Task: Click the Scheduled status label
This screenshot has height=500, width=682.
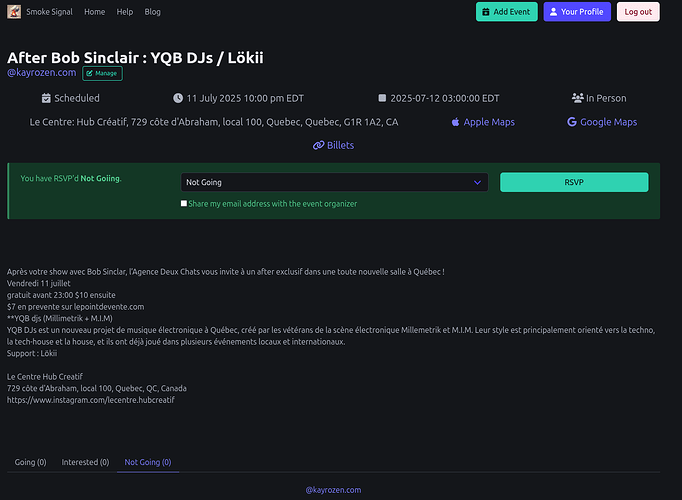Action: tap(77, 98)
